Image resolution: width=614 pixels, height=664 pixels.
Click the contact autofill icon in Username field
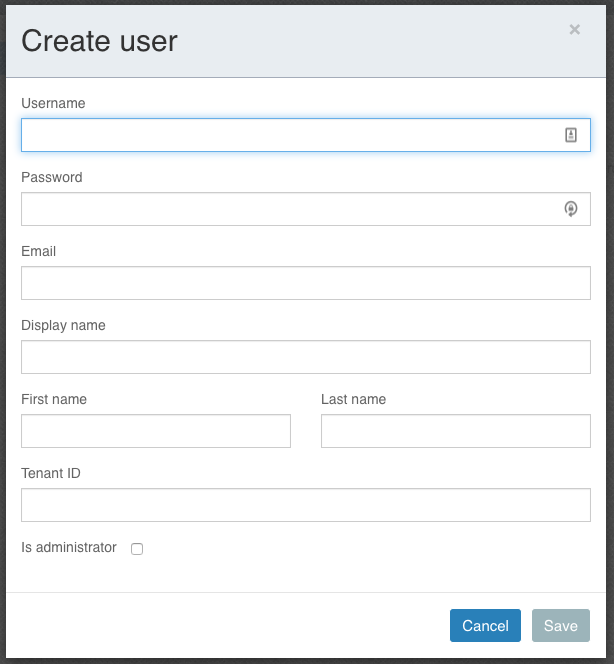(571, 135)
